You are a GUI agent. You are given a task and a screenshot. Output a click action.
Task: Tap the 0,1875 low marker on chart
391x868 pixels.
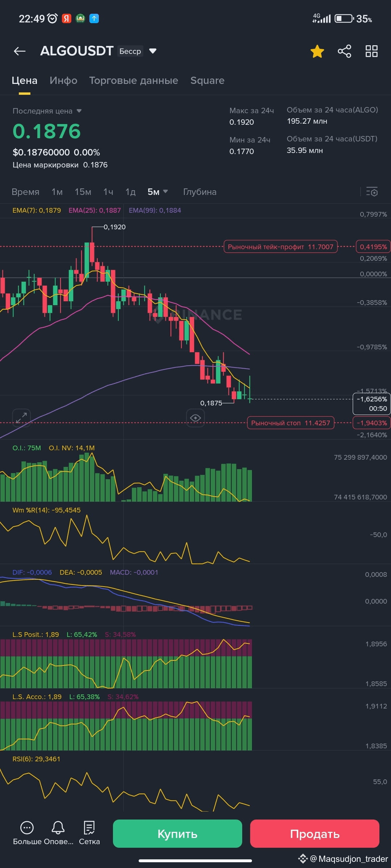pos(211,403)
